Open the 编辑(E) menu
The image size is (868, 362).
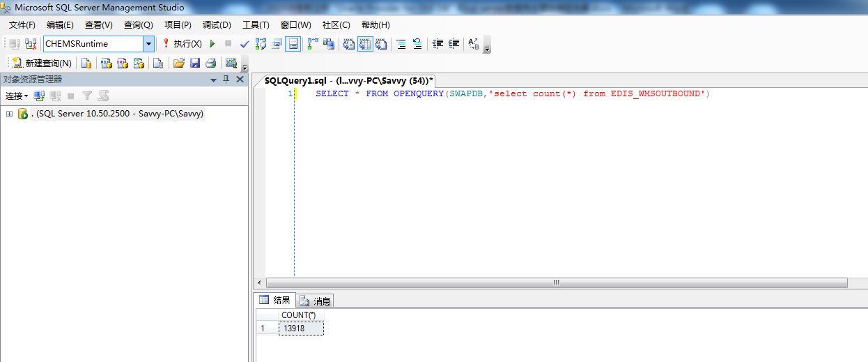tap(60, 25)
